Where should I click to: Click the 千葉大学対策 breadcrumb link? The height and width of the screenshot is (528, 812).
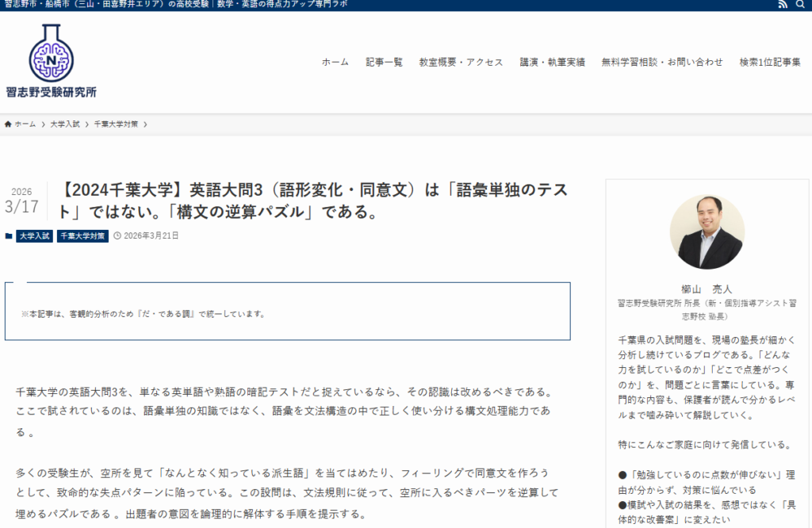pyautogui.click(x=116, y=124)
